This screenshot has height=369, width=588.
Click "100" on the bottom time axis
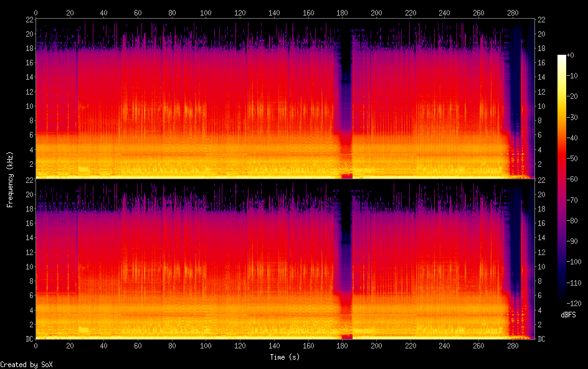pos(206,346)
